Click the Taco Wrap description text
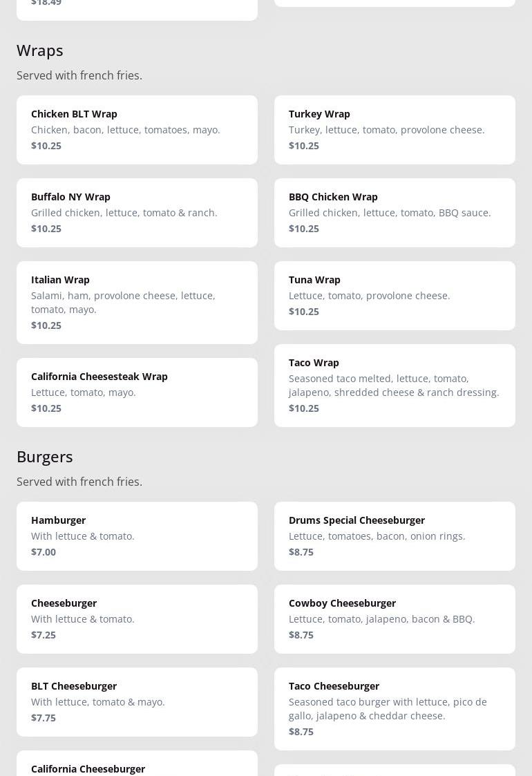The height and width of the screenshot is (776, 532). (394, 386)
